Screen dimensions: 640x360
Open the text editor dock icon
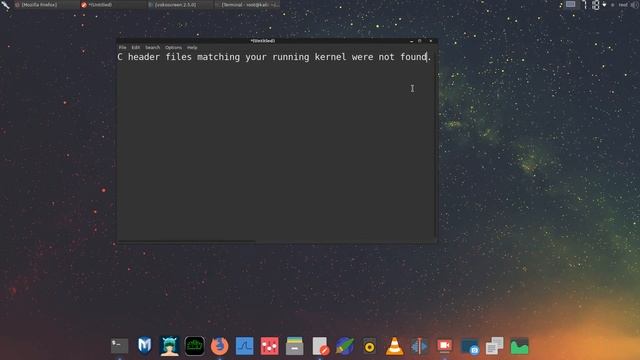coord(320,346)
